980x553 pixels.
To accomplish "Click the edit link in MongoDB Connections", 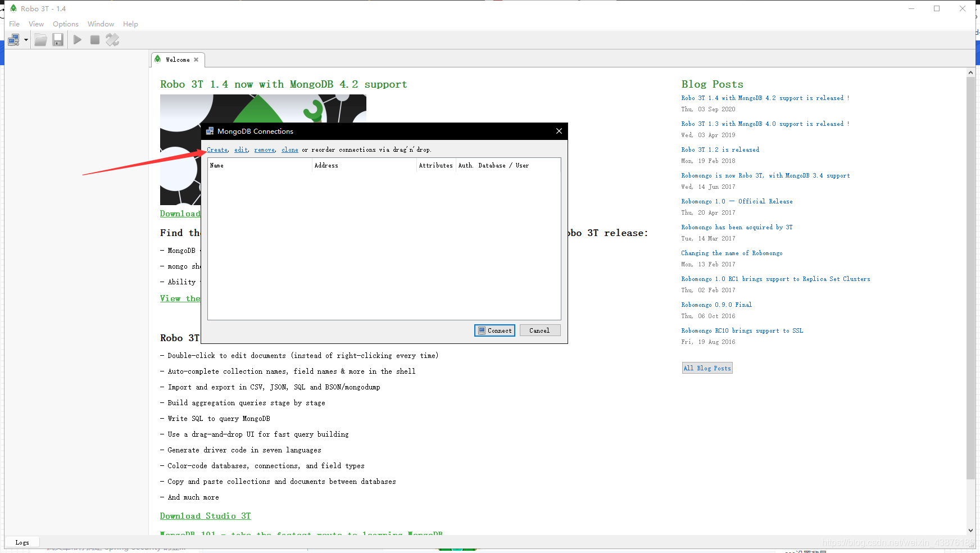I will pos(241,150).
